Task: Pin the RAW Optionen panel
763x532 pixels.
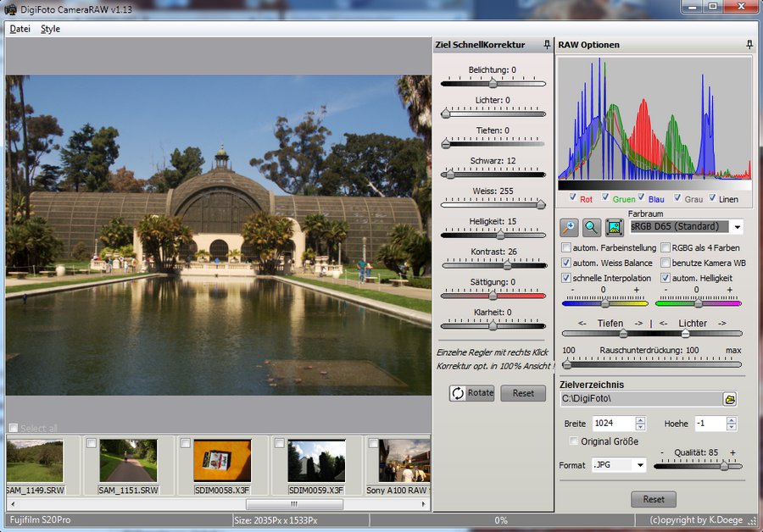Action: tap(749, 45)
